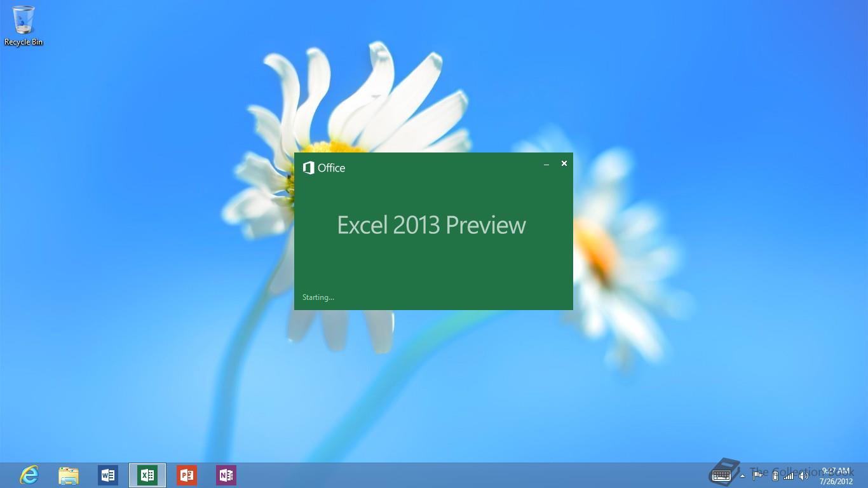Click the Office logo on splash
The height and width of the screenshot is (488, 868).
click(x=324, y=168)
